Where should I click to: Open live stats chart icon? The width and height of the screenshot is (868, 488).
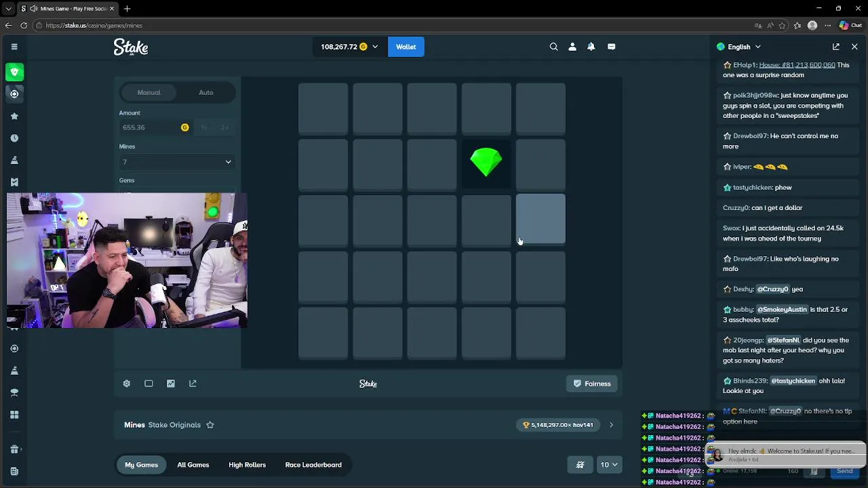[170, 384]
